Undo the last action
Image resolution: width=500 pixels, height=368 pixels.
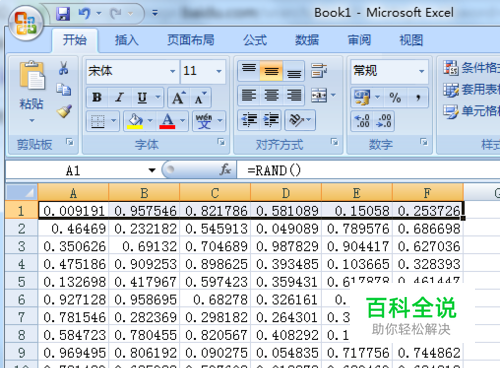[x=84, y=14]
